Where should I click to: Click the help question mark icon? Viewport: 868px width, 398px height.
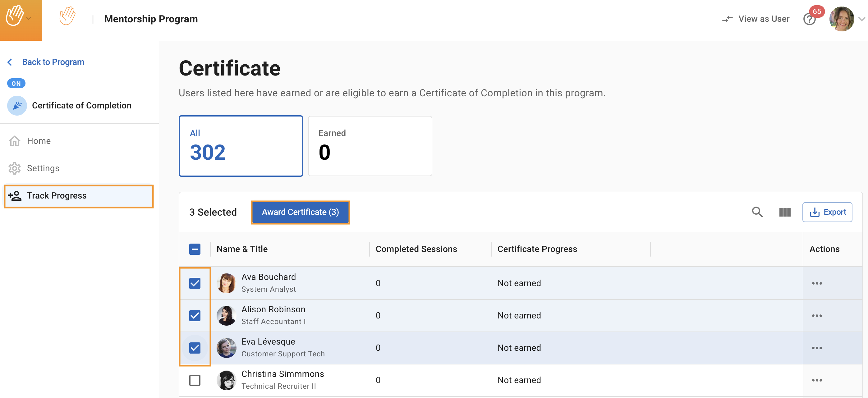tap(809, 20)
